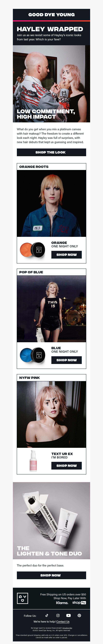Open the TikTok social icon

[47, 615]
